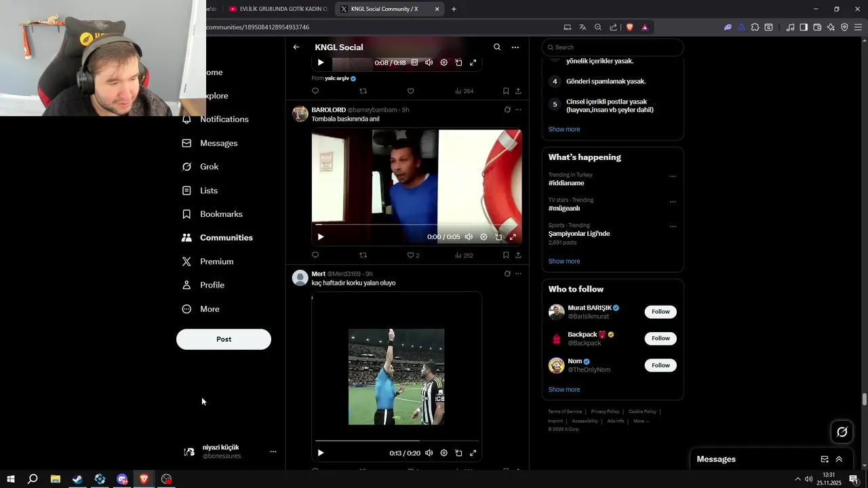Bookmark the post with 264 views
868x488 pixels.
[506, 91]
